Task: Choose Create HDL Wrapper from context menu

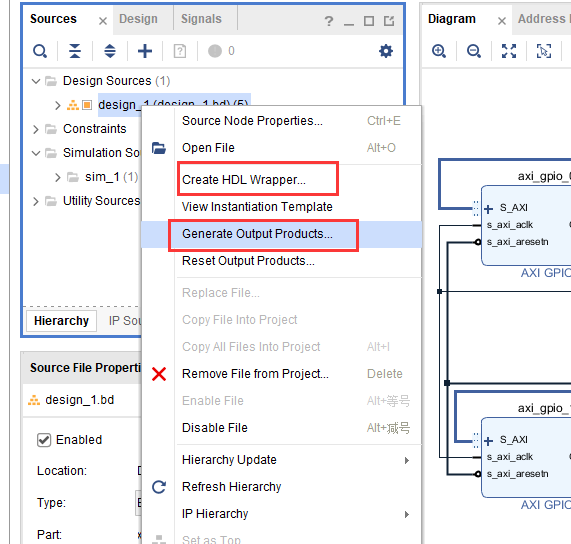Action: pos(244,180)
